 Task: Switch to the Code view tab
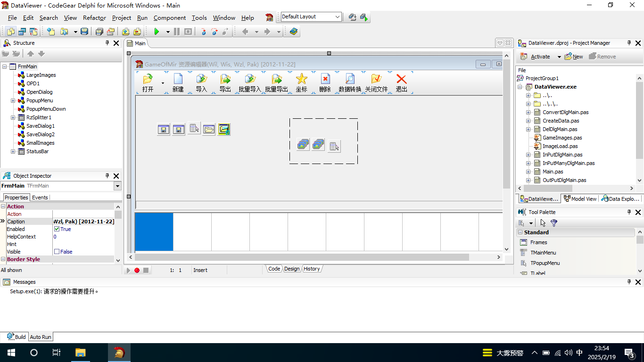[274, 269]
